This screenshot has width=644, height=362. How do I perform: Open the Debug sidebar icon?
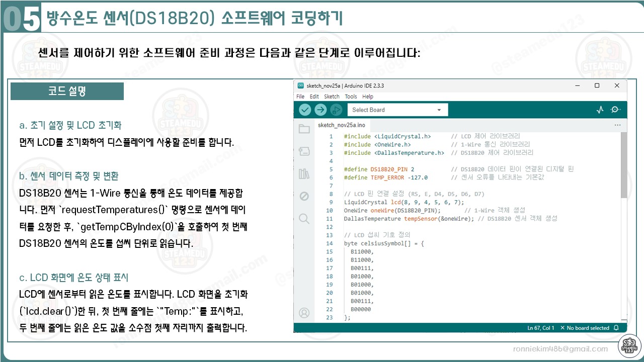coord(304,196)
